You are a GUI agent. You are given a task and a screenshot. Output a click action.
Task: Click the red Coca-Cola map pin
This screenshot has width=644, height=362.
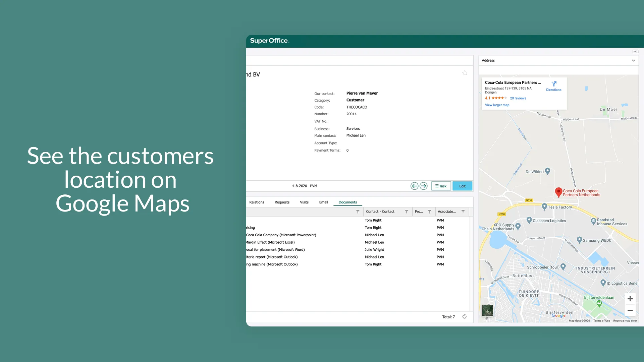click(558, 192)
